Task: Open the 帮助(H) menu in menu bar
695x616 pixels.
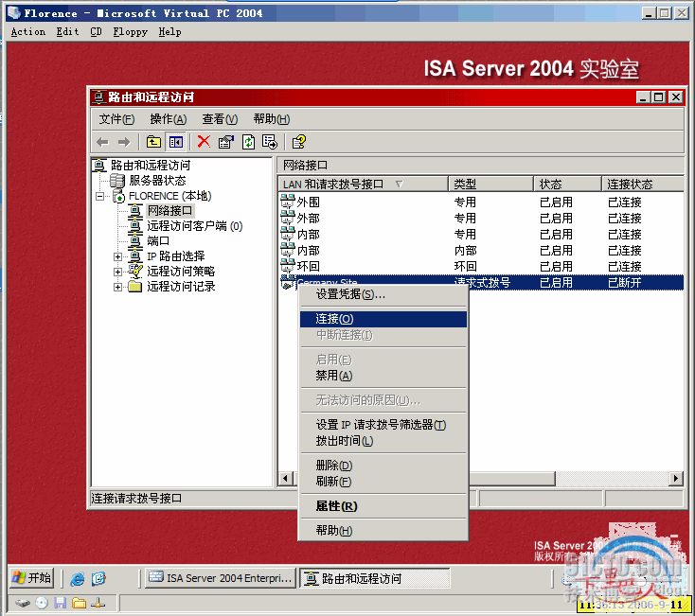Action: tap(271, 119)
